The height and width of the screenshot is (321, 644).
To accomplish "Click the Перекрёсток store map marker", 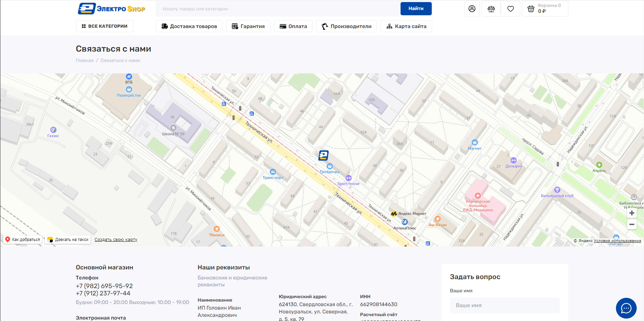I will [x=129, y=89].
